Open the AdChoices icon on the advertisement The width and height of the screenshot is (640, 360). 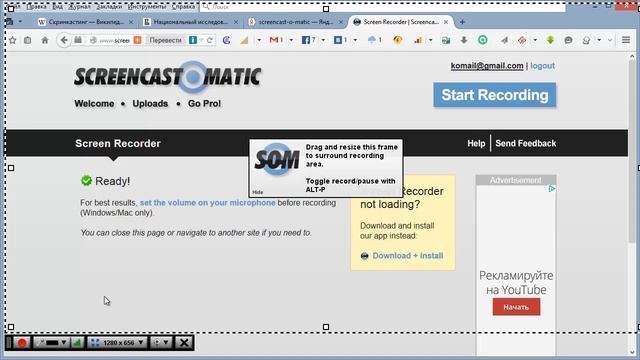pos(552,189)
